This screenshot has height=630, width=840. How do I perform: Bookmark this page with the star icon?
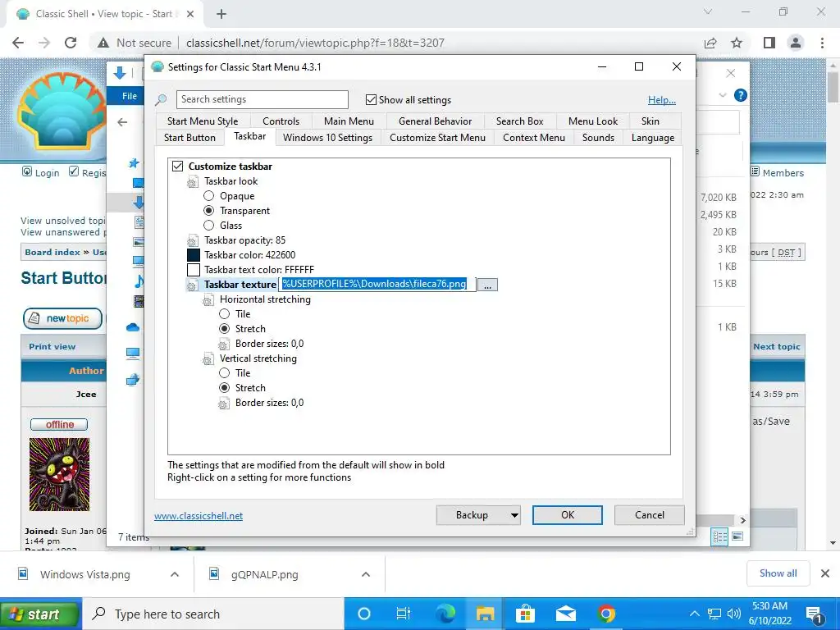(x=737, y=43)
